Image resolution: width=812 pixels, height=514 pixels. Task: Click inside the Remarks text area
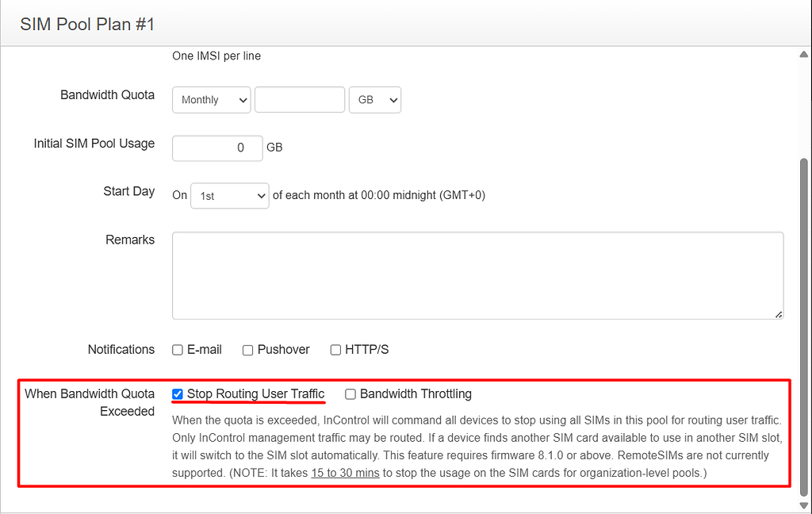[476, 274]
